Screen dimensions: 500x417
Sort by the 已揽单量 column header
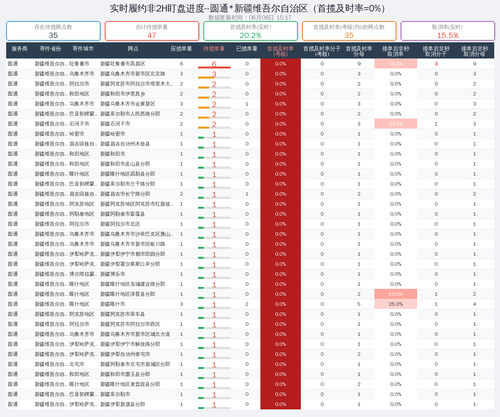[247, 49]
